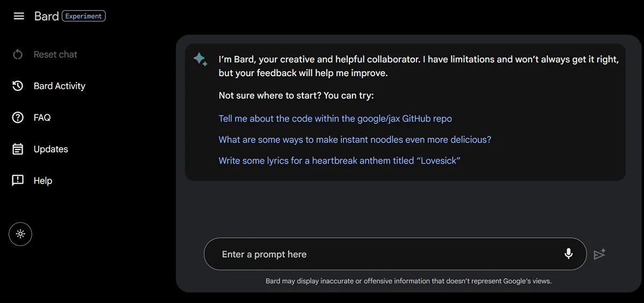Click the Bard Activity history clock icon
Image resolution: width=644 pixels, height=303 pixels.
[18, 86]
